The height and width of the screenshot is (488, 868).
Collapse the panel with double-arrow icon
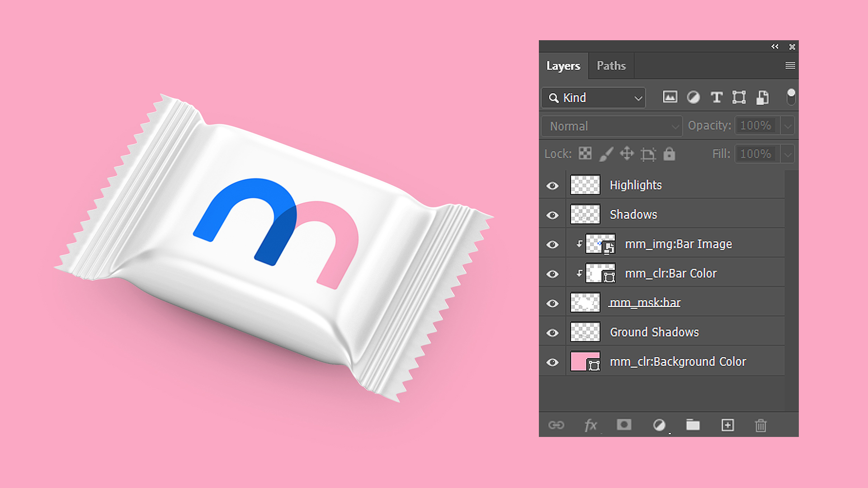(775, 47)
